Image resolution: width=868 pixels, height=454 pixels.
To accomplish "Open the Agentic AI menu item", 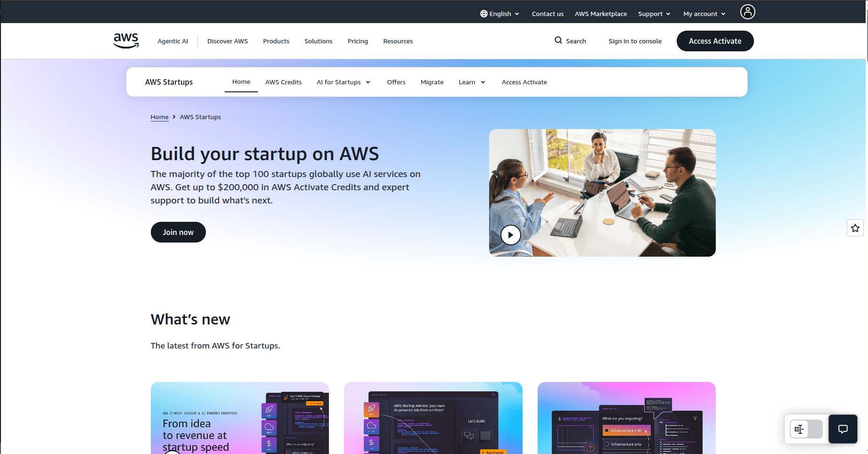I will coord(172,41).
